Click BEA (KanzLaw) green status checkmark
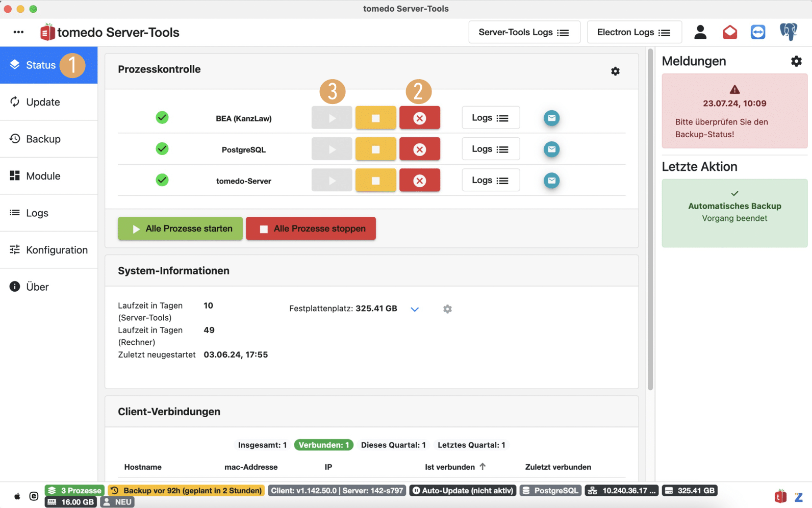 click(162, 118)
